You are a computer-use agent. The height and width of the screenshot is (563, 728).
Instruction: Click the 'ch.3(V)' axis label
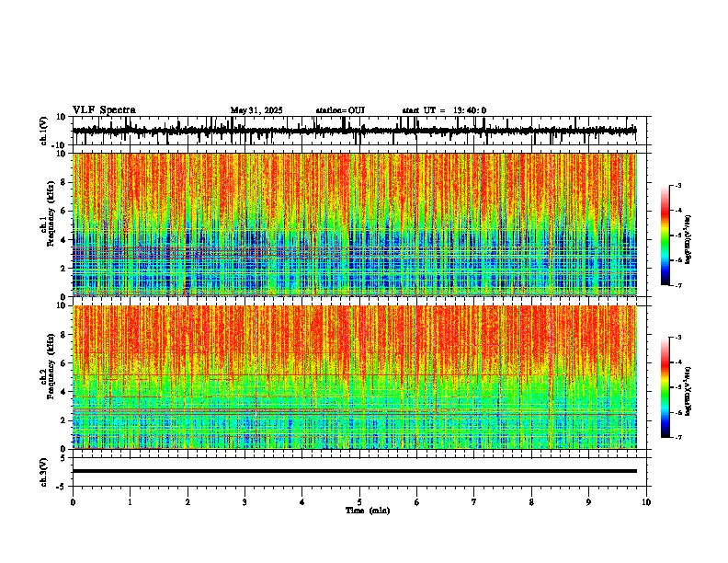click(44, 472)
